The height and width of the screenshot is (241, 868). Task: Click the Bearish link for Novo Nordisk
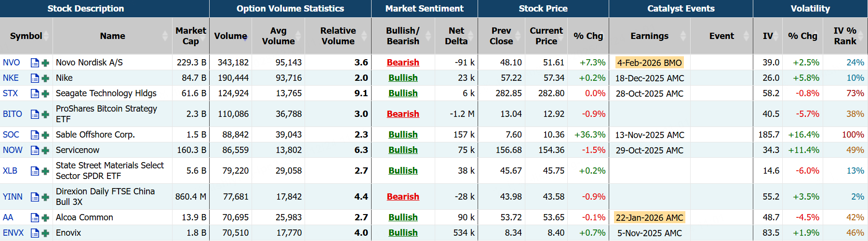coord(403,63)
